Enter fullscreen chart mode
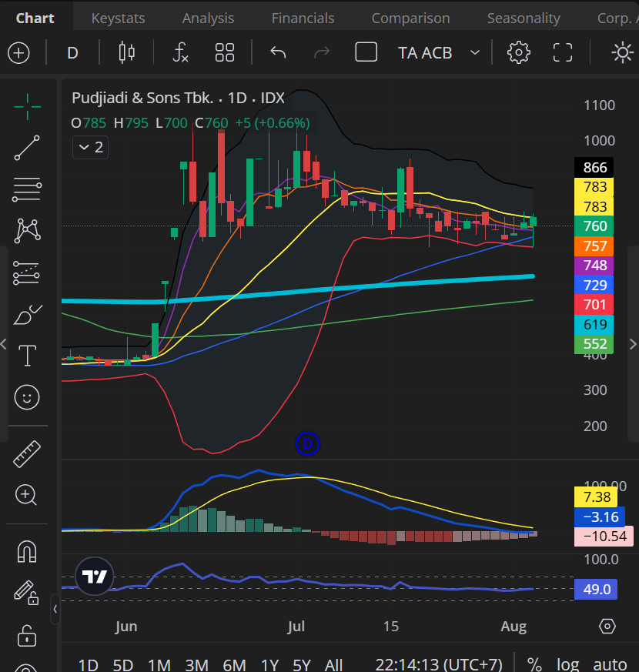Screen dimensions: 639x672 click(x=563, y=52)
